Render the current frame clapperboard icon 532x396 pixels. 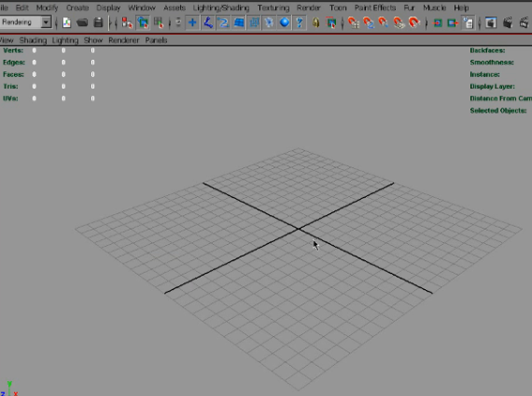[508, 23]
